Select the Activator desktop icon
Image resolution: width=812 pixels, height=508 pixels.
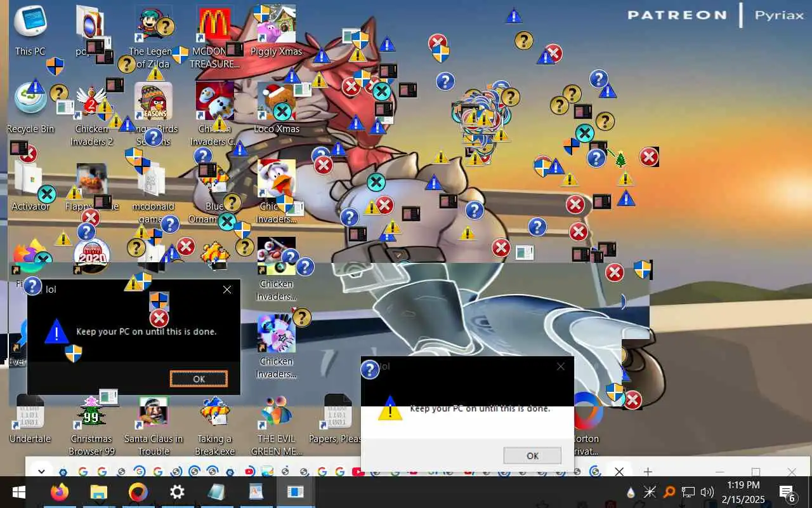coord(30,185)
